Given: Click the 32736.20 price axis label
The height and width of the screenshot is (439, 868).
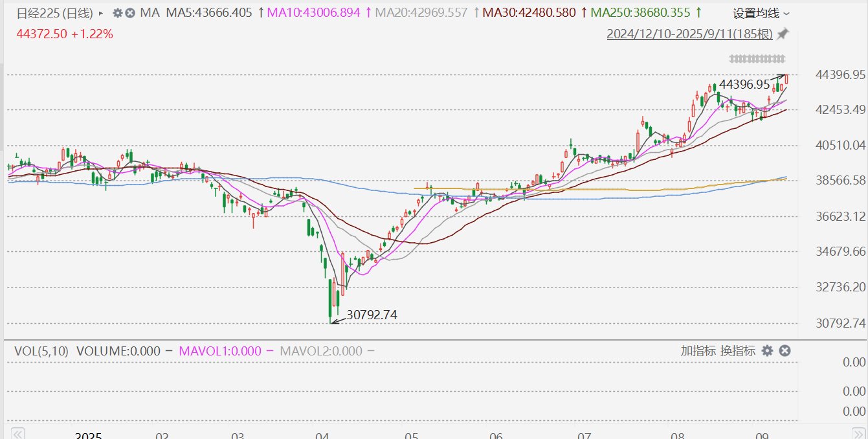Looking at the screenshot, I should click(841, 286).
